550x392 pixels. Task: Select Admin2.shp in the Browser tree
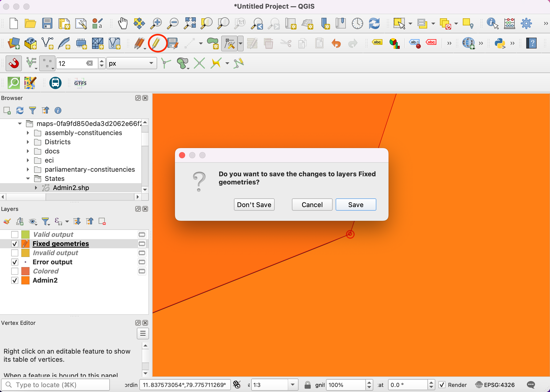pos(71,188)
